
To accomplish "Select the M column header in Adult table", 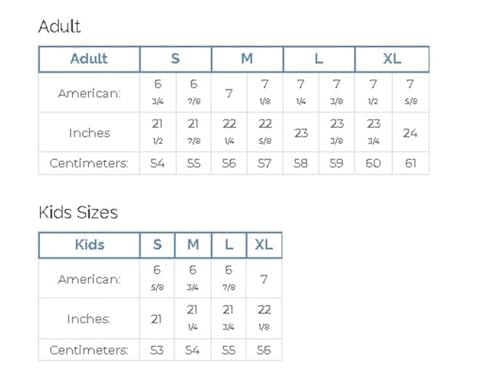I will click(247, 59).
